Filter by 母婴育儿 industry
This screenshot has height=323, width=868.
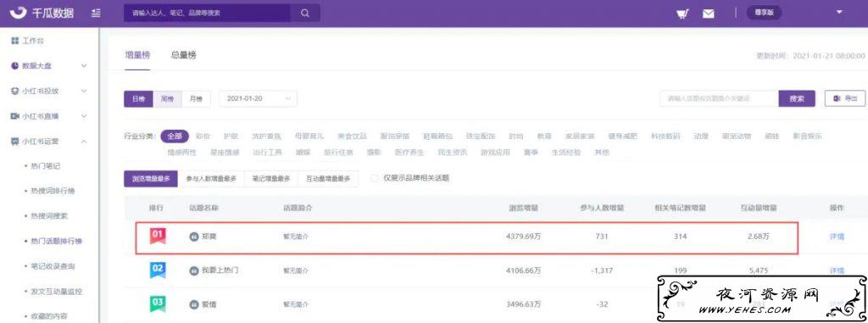pos(309,136)
